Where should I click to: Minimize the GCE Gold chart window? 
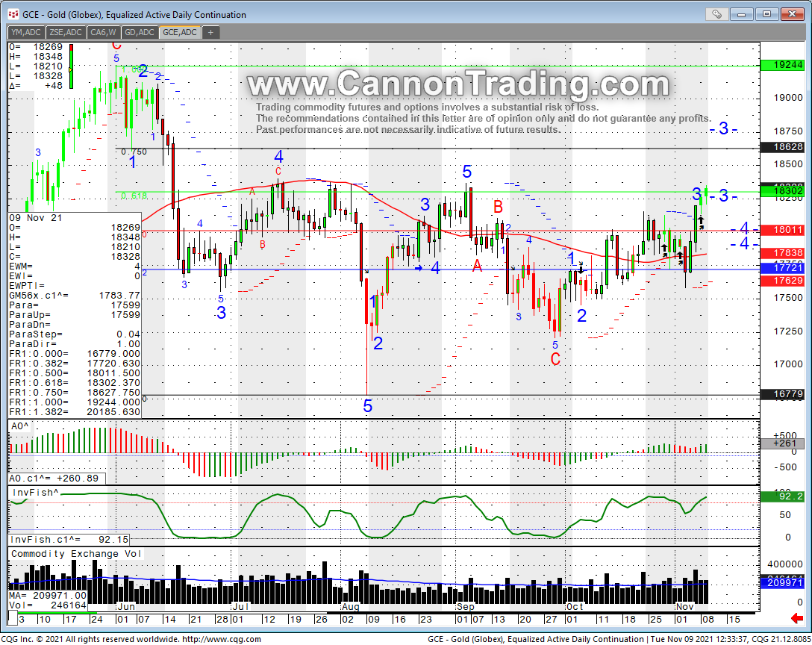[742, 14]
